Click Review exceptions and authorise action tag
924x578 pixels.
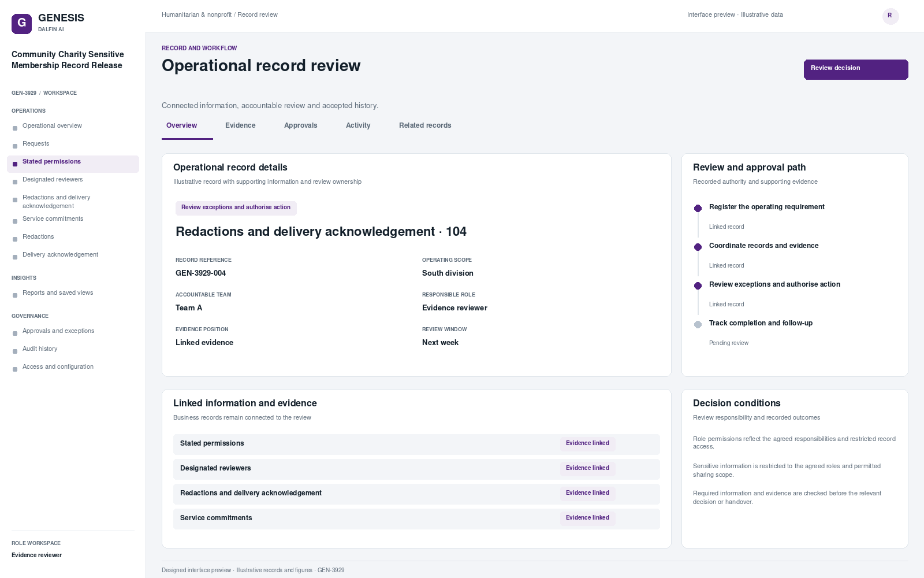(236, 208)
